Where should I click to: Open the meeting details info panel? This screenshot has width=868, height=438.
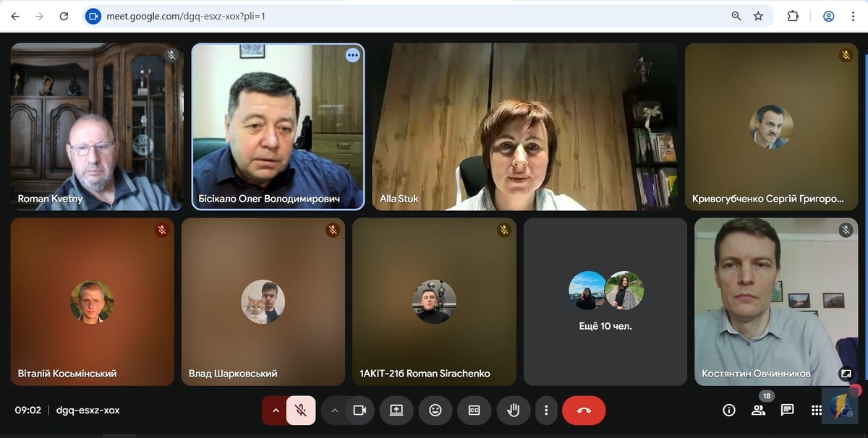729,410
